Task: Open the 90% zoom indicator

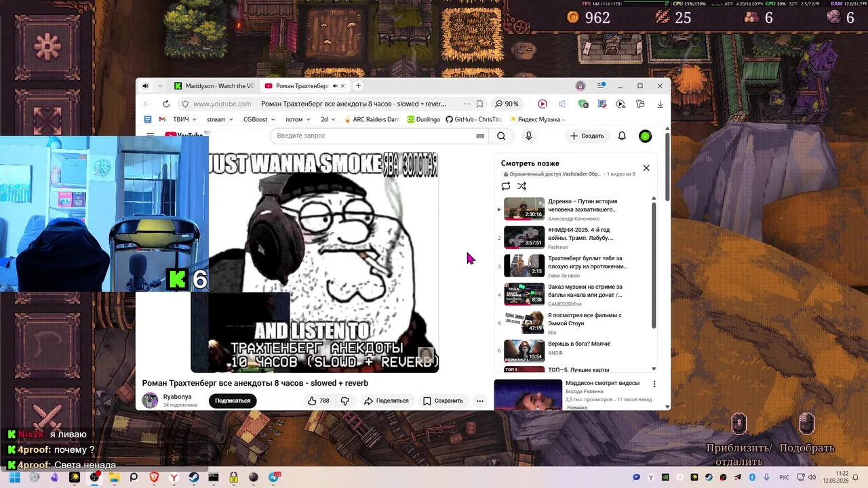Action: pyautogui.click(x=507, y=104)
